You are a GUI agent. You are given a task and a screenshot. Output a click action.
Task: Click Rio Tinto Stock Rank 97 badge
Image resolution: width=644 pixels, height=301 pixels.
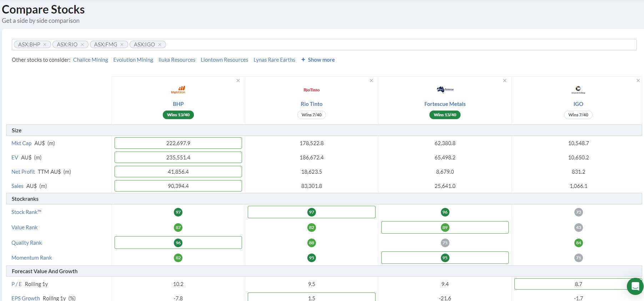pyautogui.click(x=312, y=212)
